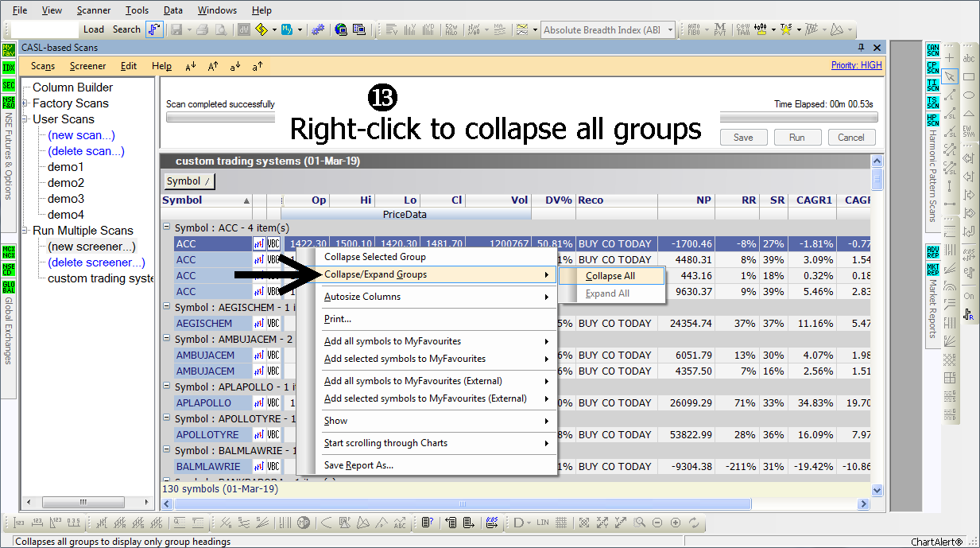Click the lowercase a sort-up icon

[x=258, y=67]
